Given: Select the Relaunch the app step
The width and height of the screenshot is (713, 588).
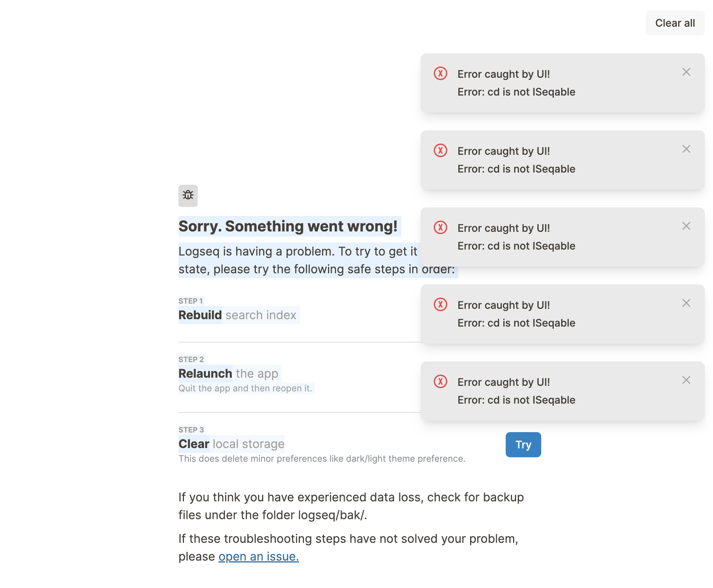Looking at the screenshot, I should click(228, 374).
